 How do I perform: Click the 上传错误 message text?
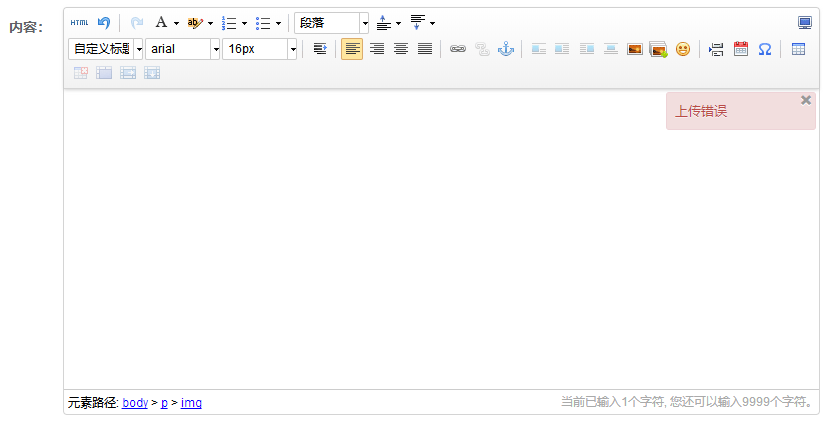pyautogui.click(x=701, y=111)
